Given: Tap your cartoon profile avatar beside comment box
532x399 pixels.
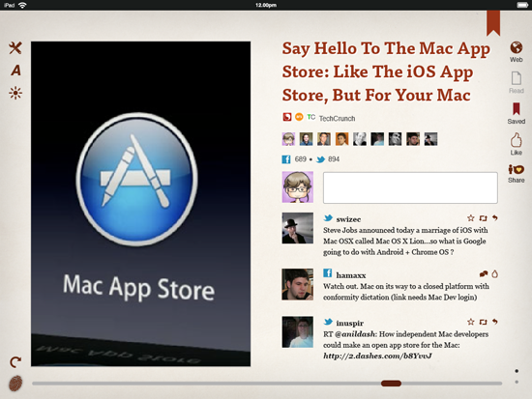Looking at the screenshot, I should 298,187.
